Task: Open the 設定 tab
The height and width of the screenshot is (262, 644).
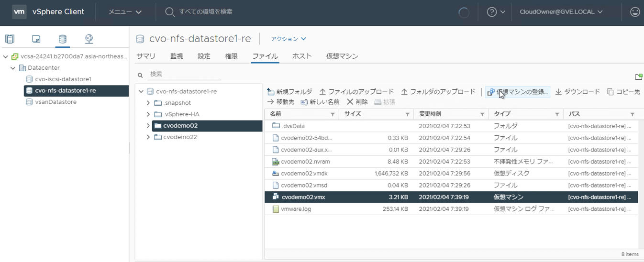Action: click(x=204, y=56)
